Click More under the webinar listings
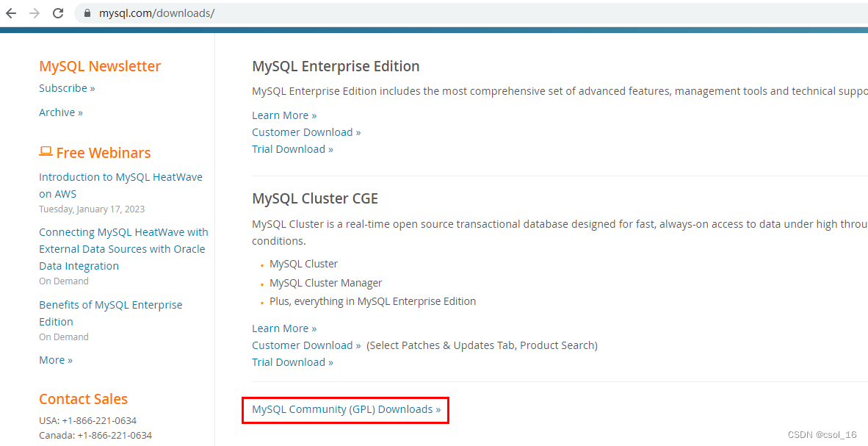This screenshot has width=868, height=446. pyautogui.click(x=55, y=359)
